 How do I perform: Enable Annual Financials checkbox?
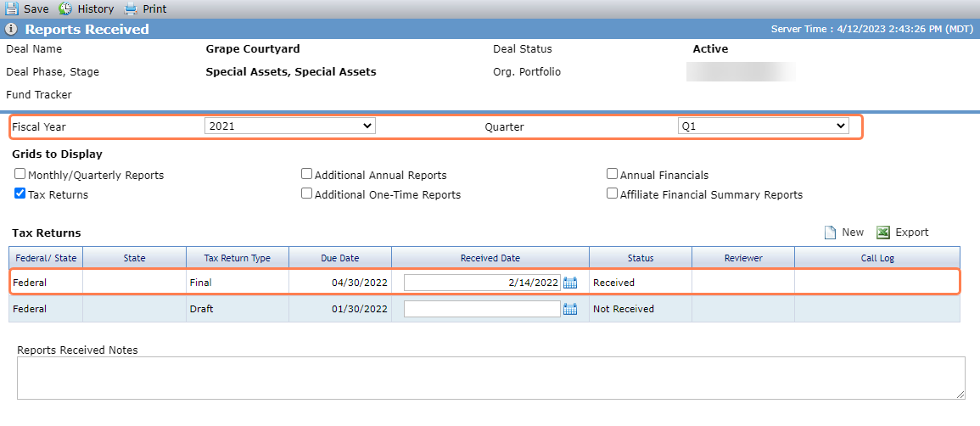[613, 174]
